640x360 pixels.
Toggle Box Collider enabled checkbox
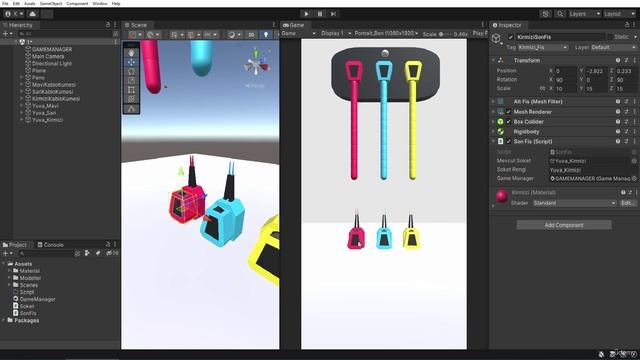[509, 122]
